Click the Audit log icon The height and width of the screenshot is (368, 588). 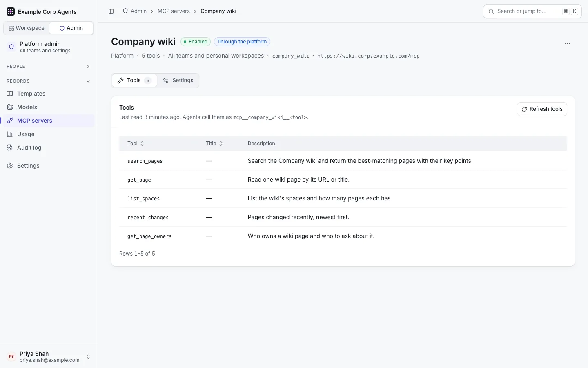pyautogui.click(x=10, y=148)
